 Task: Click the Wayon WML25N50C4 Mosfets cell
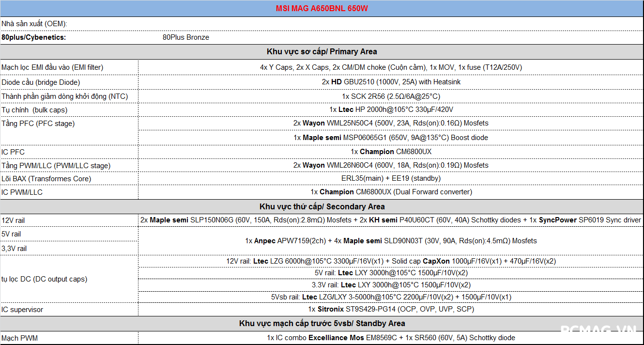coord(391,123)
